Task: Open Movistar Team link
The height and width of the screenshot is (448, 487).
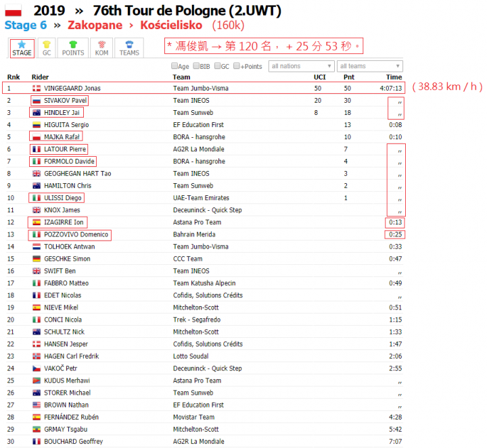Action: (x=193, y=417)
